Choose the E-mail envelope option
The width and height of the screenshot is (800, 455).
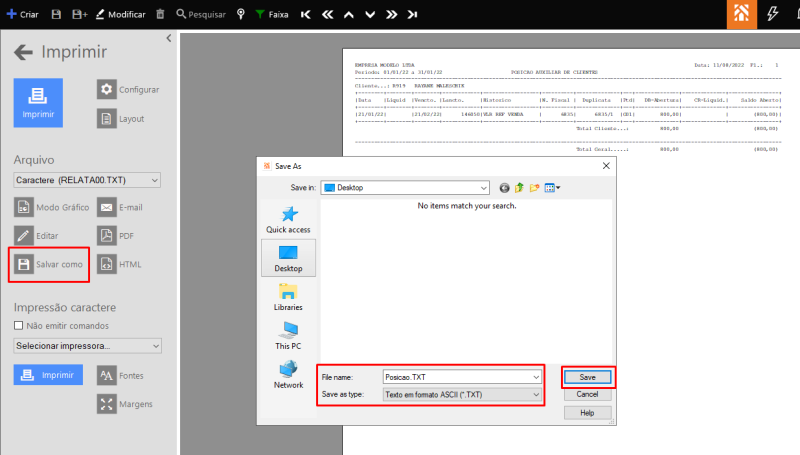(x=120, y=207)
